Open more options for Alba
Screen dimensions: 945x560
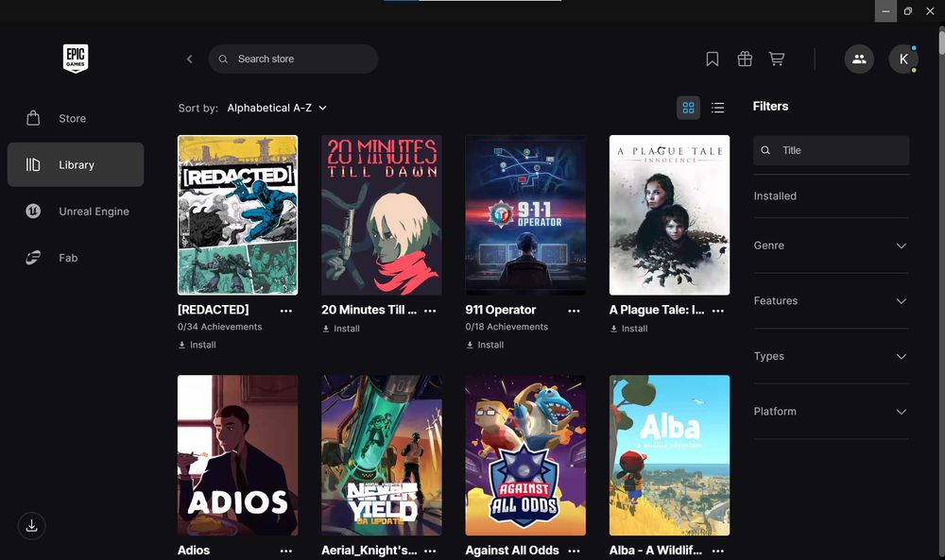click(x=718, y=551)
